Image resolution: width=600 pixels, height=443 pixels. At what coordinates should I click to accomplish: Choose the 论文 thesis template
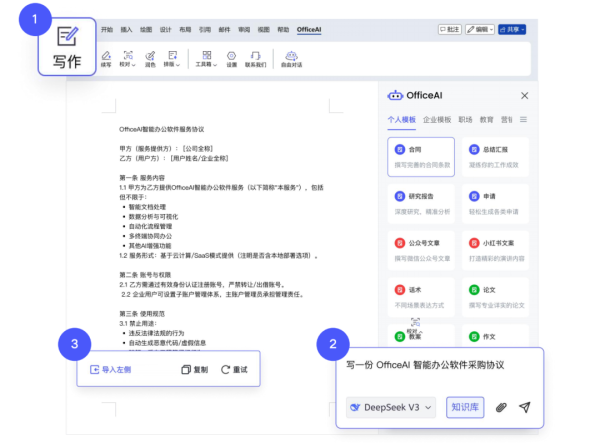[x=495, y=297]
